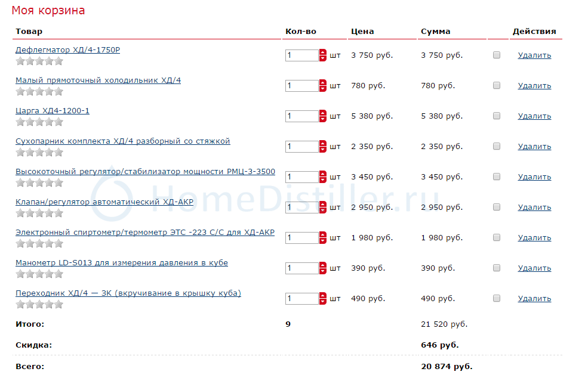Rate Высокоточный регулятор using its star rating

coord(39,183)
